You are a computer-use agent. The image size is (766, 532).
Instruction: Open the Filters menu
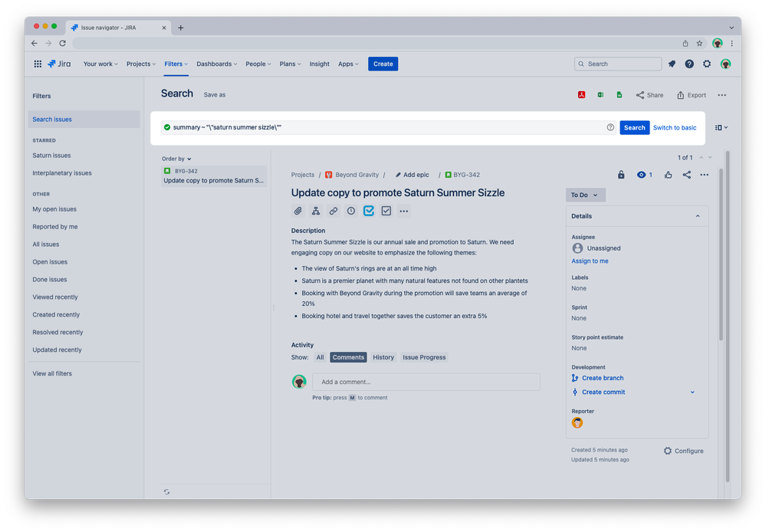[176, 64]
